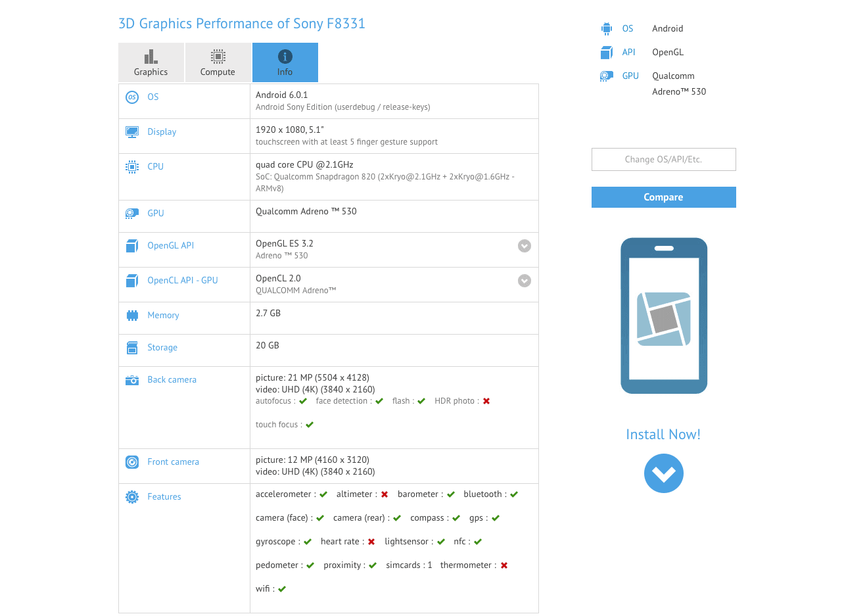
Task: Click the download arrow circle button
Action: [x=664, y=473]
